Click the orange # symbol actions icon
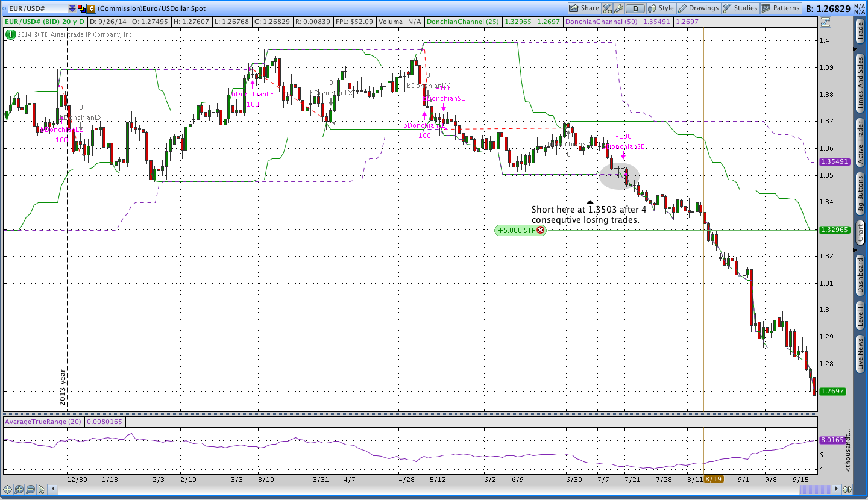Image resolution: width=868 pixels, height=500 pixels. 91,8
